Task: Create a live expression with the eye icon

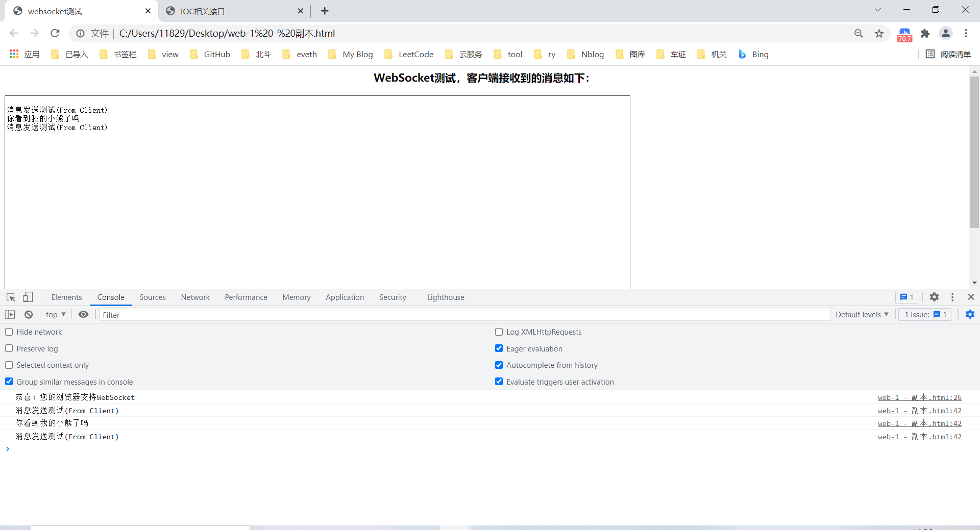Action: pos(83,315)
